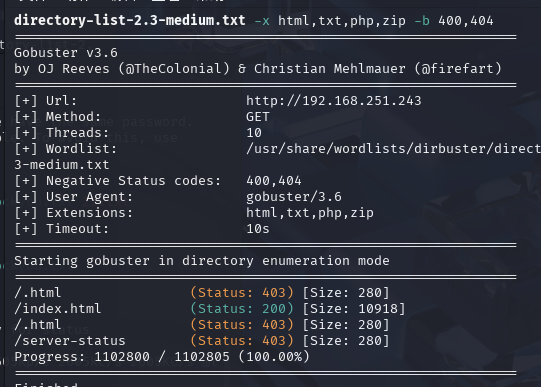Click '[Size: 280]' on server-status row
The height and width of the screenshot is (387, 541).
pos(346,341)
